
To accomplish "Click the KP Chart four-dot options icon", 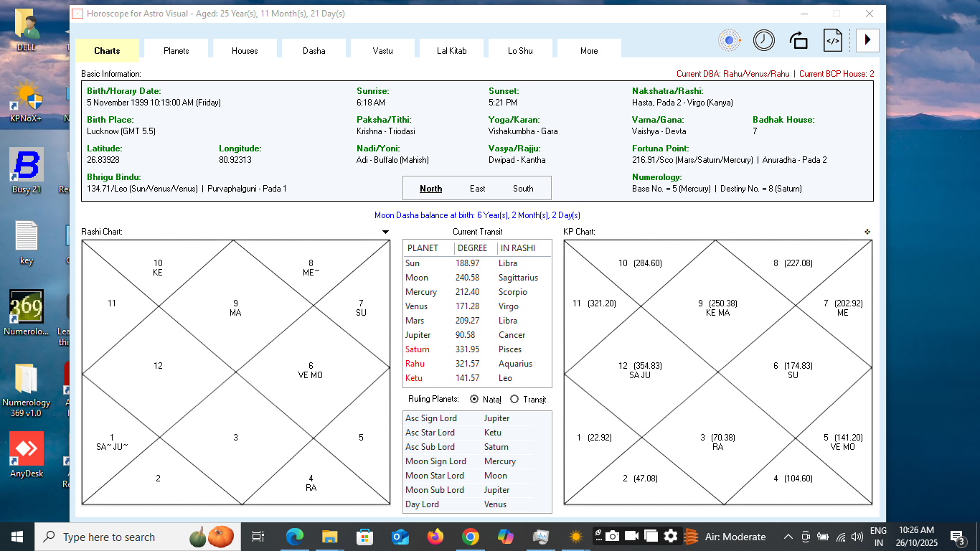I will click(x=867, y=232).
